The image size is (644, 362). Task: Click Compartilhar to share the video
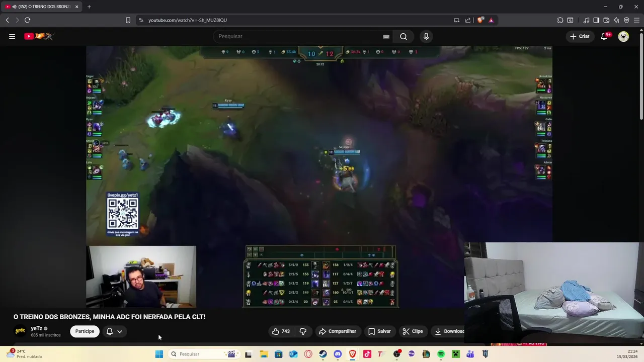point(337,331)
